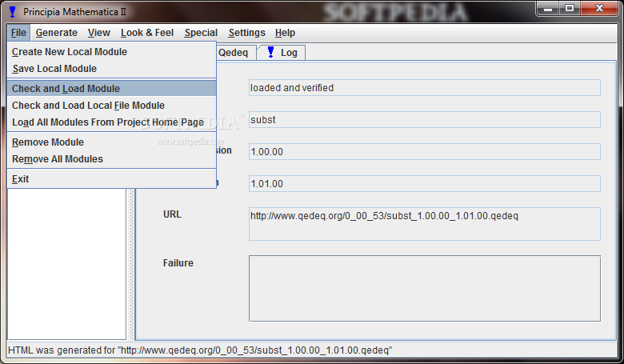Click the dotted split pane divider handle

[131, 265]
